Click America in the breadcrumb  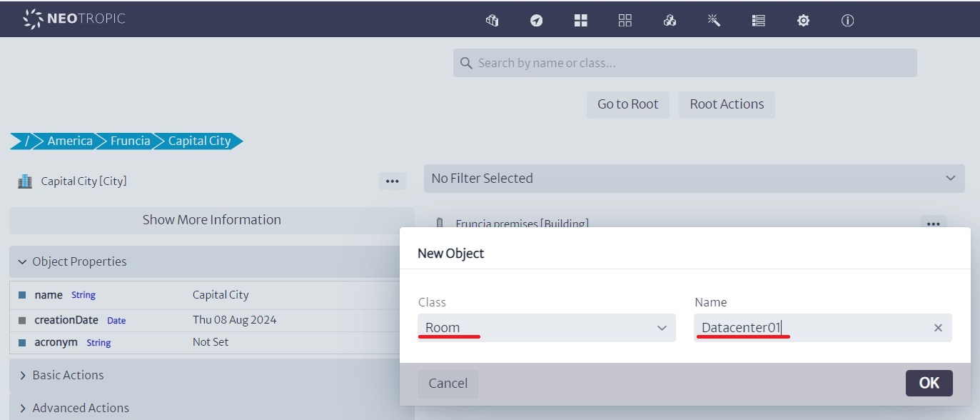point(70,141)
